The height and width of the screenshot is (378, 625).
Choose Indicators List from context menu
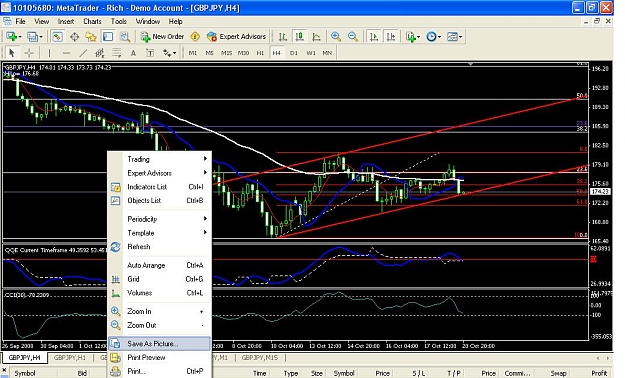click(159, 187)
